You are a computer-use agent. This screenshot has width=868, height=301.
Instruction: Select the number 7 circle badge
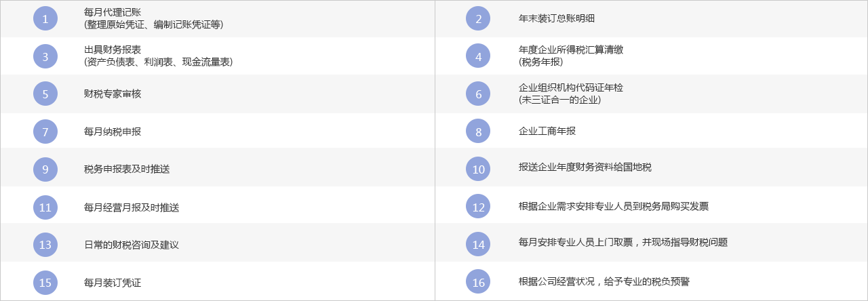(x=45, y=132)
